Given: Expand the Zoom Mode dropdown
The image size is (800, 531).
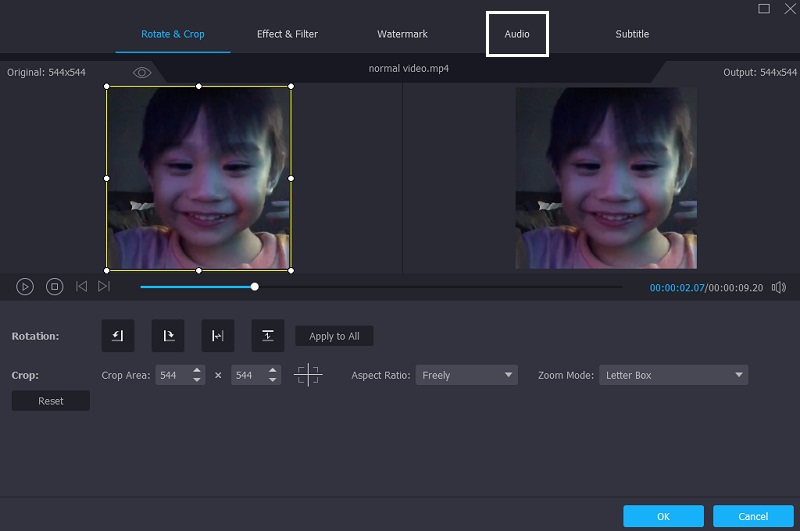Looking at the screenshot, I should [673, 375].
